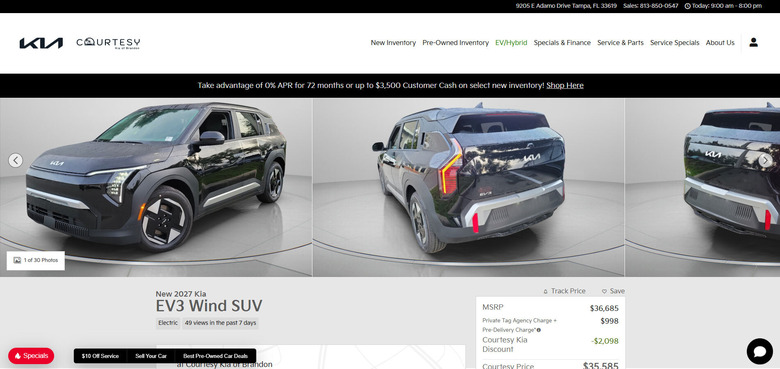Click the Electric tag

pos(168,323)
